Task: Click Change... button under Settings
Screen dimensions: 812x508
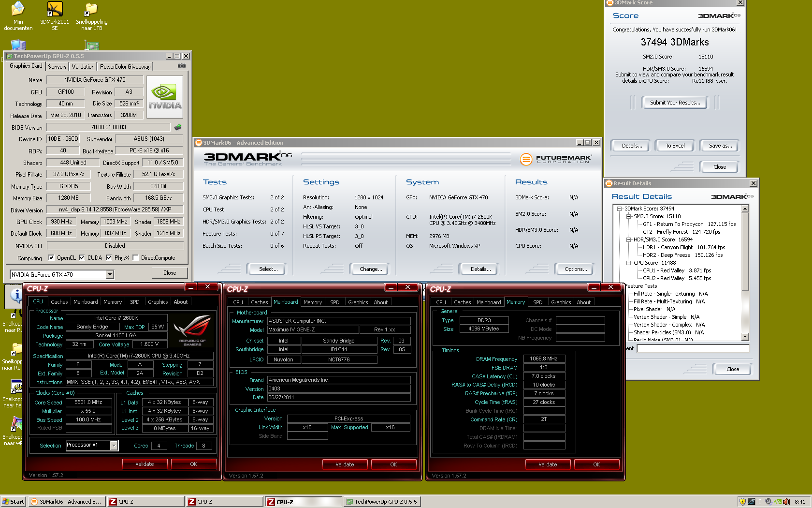Action: click(371, 269)
